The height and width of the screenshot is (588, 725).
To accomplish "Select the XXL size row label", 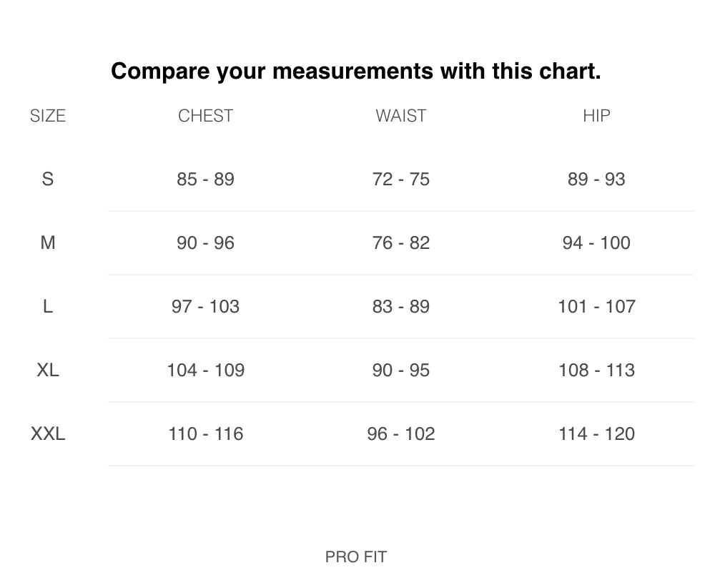I will (x=48, y=433).
